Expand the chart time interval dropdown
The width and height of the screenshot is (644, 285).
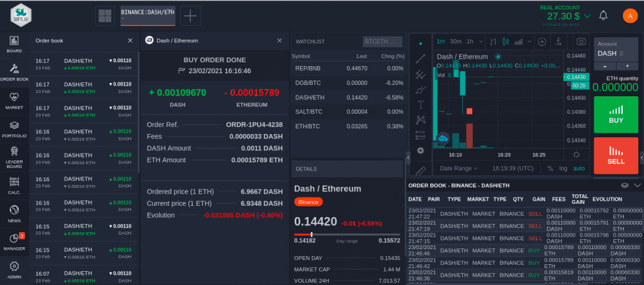point(480,42)
